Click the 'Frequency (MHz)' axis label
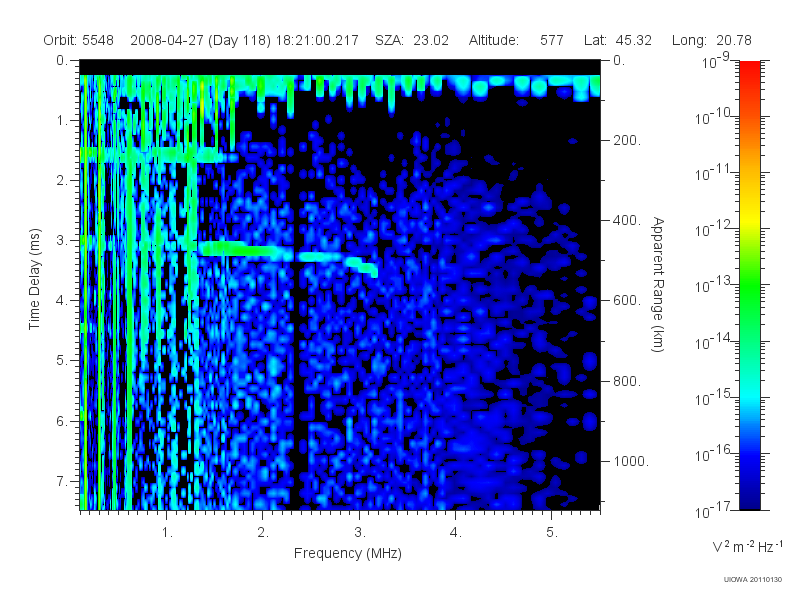Screen dimensions: 800x600 [x=348, y=553]
